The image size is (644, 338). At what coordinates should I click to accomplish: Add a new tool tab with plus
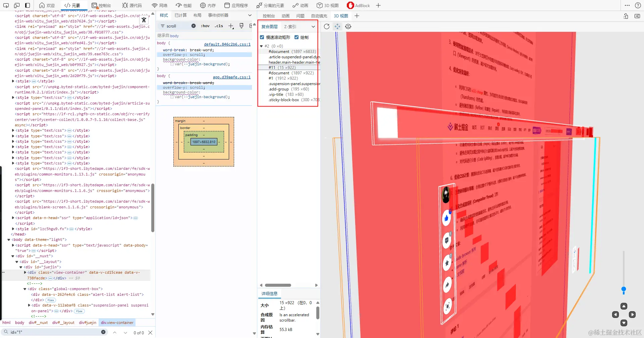[378, 5]
